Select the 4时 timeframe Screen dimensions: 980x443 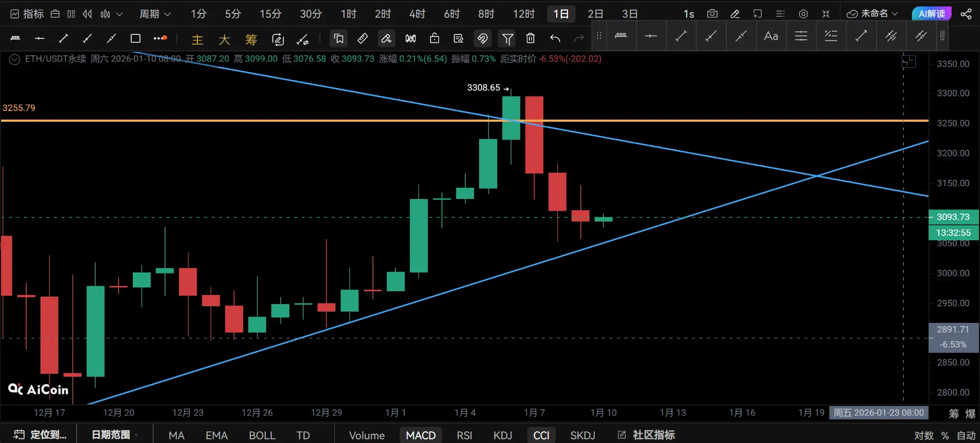coord(417,14)
